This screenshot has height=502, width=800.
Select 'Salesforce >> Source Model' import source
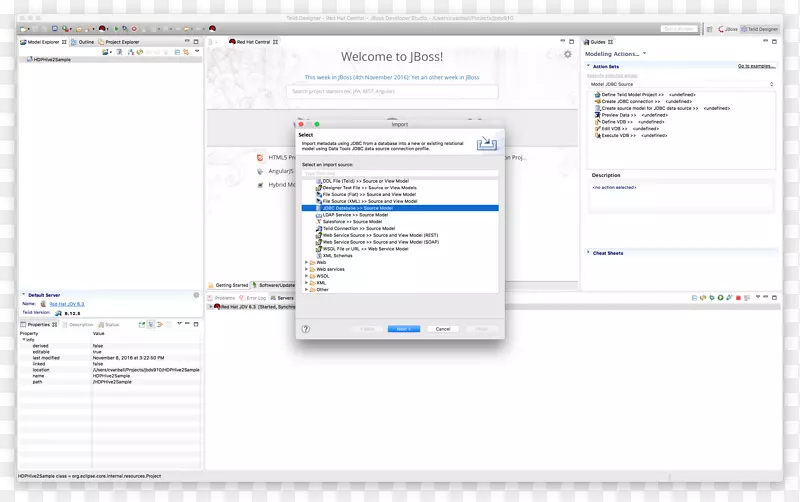tap(352, 221)
